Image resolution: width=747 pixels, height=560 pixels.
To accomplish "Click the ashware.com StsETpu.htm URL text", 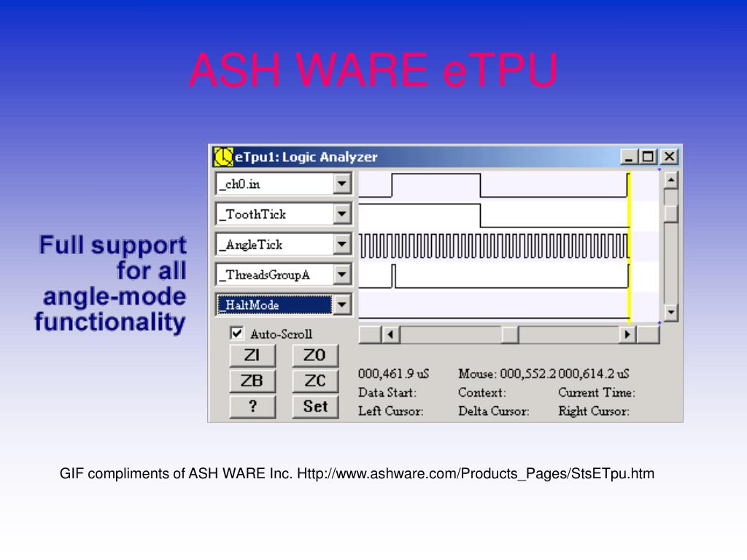I will (x=476, y=474).
